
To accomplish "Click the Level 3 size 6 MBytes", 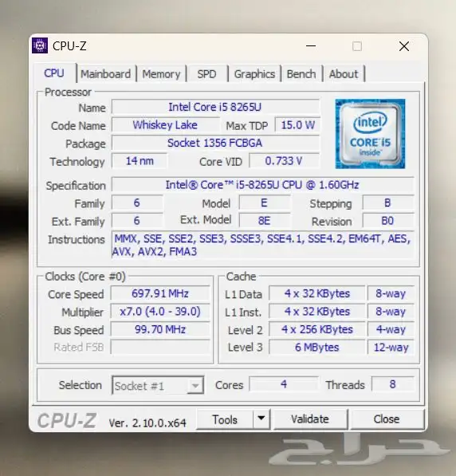I will [317, 348].
